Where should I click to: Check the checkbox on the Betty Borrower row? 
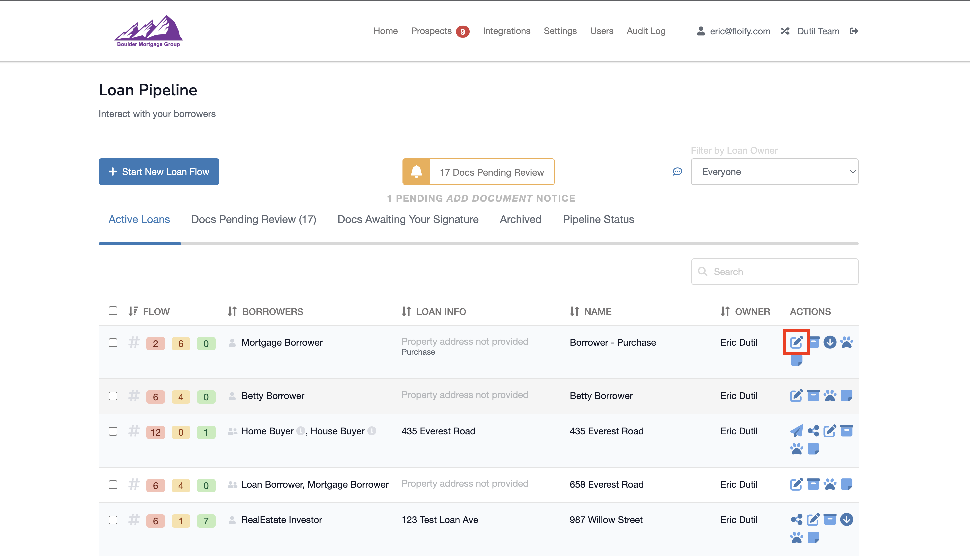coord(113,396)
